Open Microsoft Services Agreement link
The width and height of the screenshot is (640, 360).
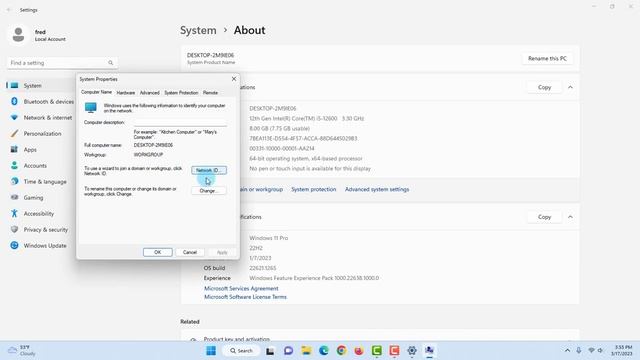[241, 289]
